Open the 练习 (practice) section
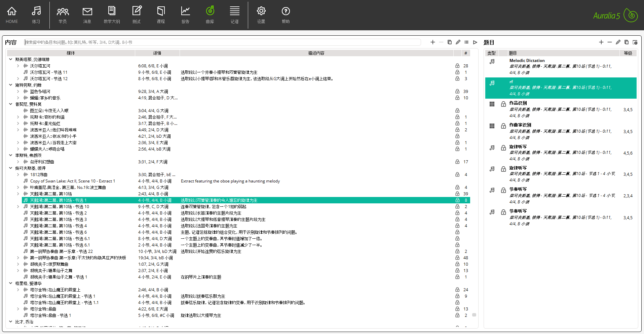The height and width of the screenshot is (334, 644). tap(36, 15)
